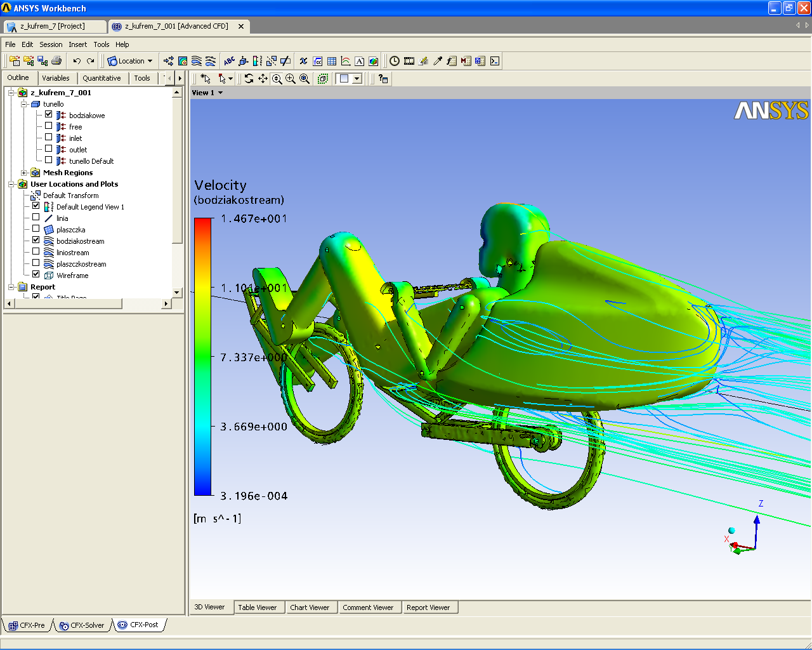Switch to the Chart Viewer tab
This screenshot has height=650, width=812.
click(310, 607)
